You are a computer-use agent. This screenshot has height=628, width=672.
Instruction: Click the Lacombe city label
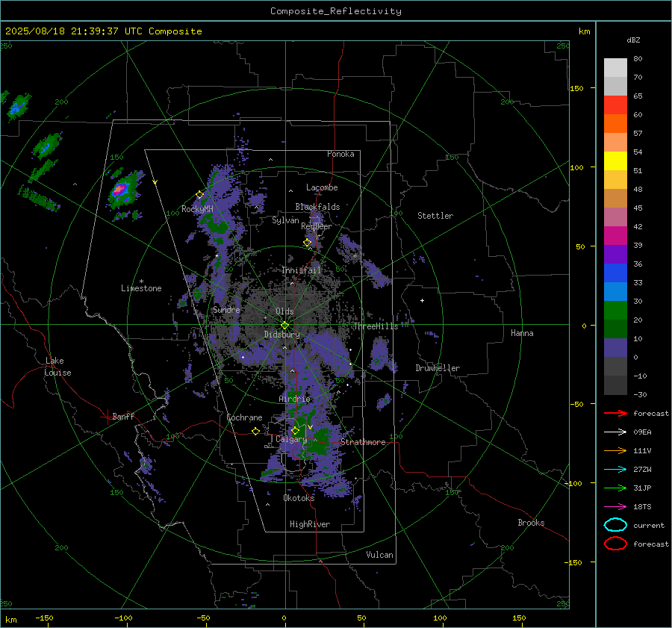[x=322, y=187]
